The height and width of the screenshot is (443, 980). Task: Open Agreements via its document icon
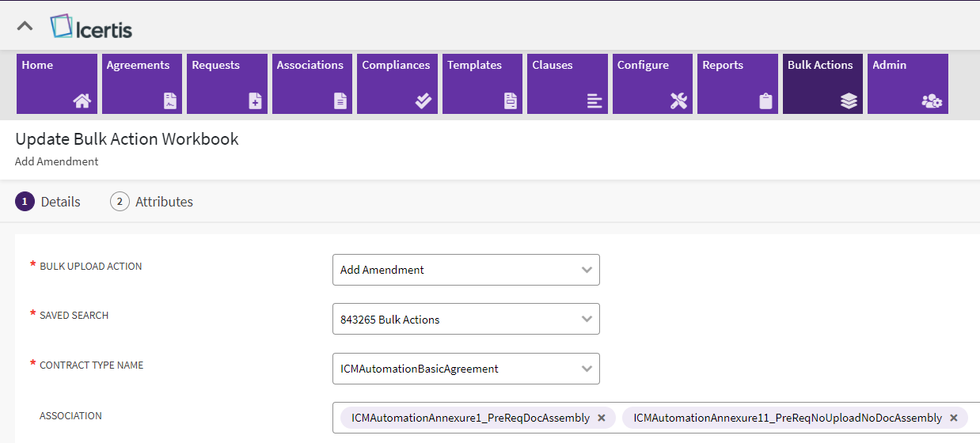170,100
